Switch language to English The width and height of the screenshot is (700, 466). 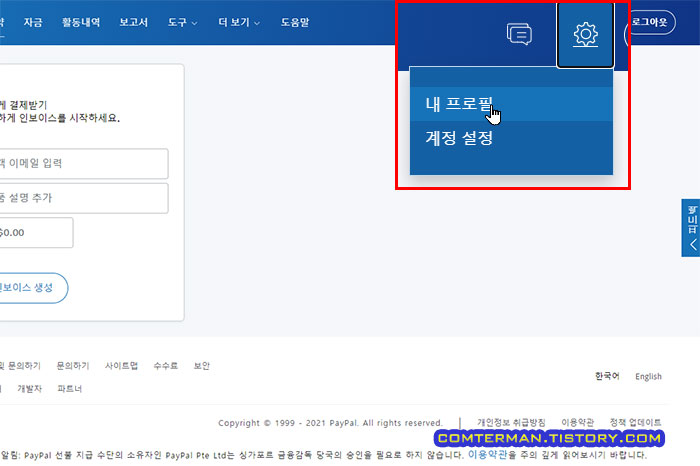648,376
